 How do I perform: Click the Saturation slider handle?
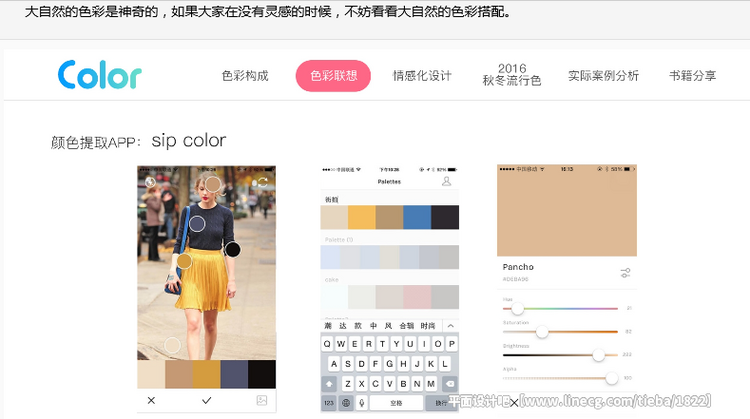pyautogui.click(x=542, y=331)
